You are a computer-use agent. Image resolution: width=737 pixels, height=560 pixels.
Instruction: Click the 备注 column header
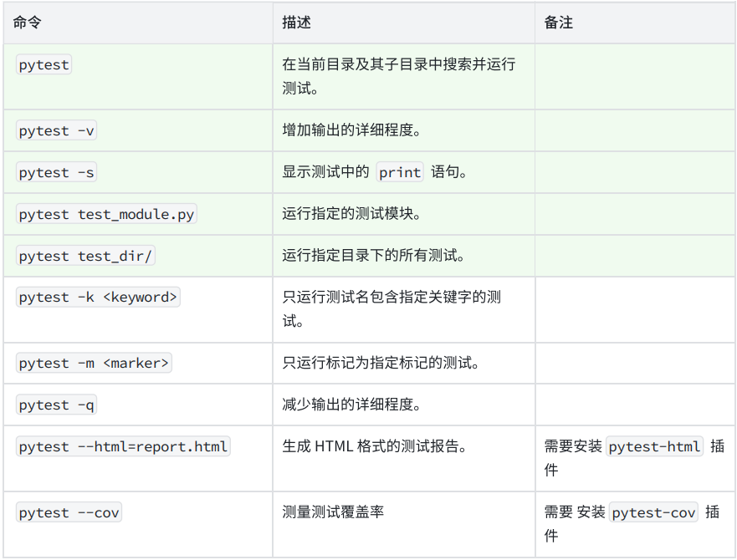click(x=558, y=22)
